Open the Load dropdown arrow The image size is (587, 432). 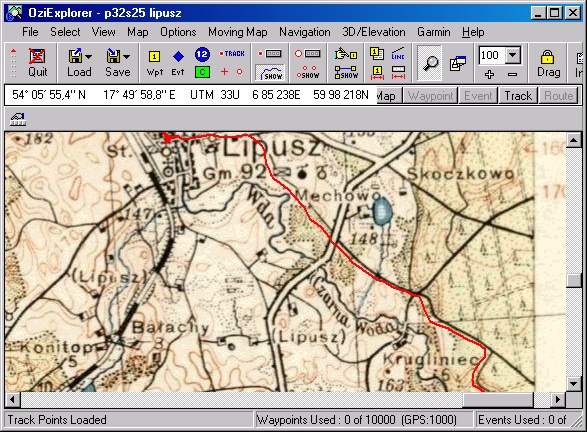89,57
